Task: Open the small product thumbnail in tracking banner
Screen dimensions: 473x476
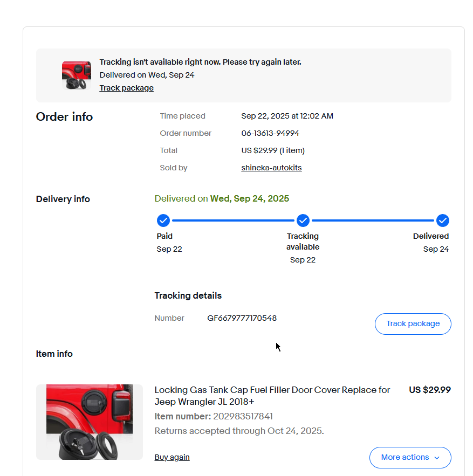Action: (77, 75)
